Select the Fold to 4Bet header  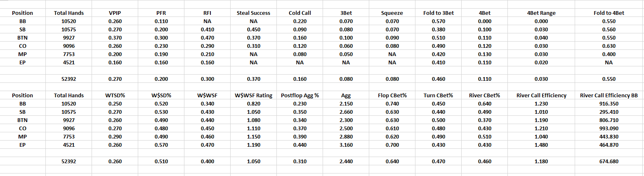click(x=609, y=13)
